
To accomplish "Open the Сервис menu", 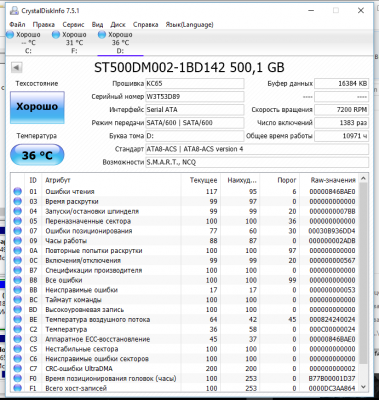I will click(73, 25).
